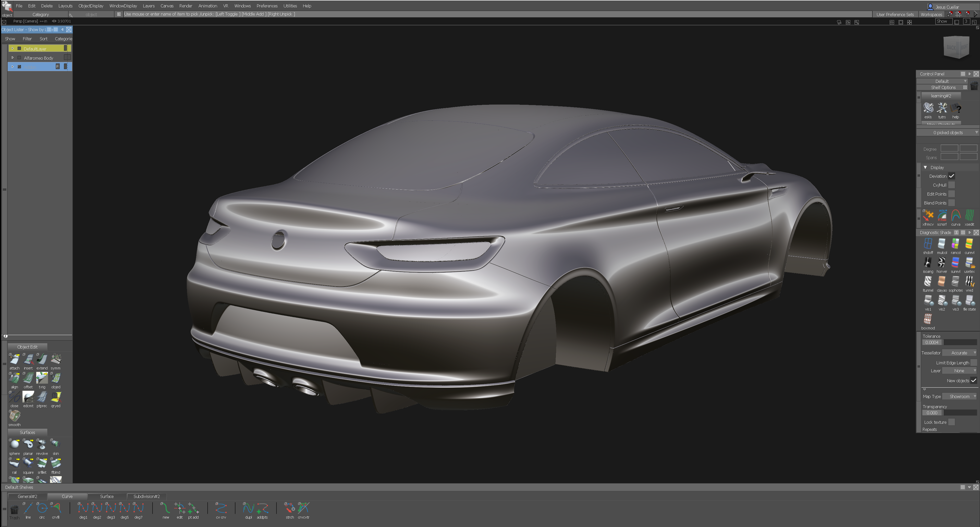Click the deg3 curve tool in shelf
The width and height of the screenshot is (980, 527).
tap(111, 508)
